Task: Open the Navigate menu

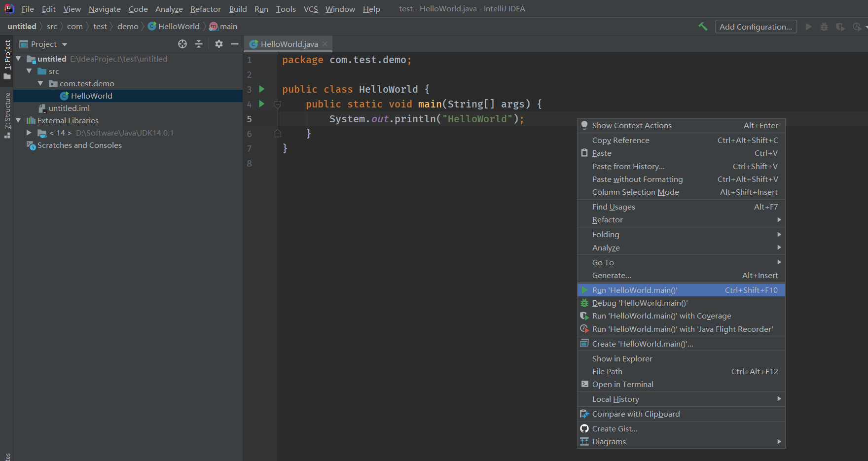Action: (105, 9)
